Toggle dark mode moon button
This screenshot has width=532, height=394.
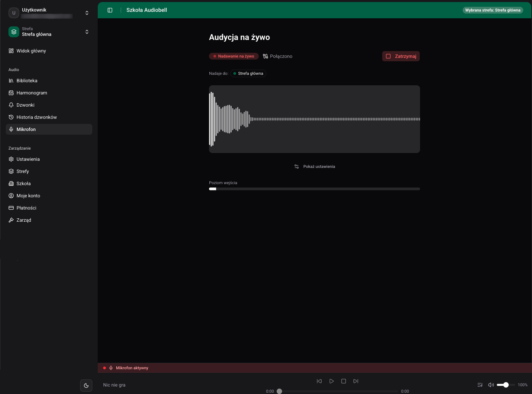point(86,385)
